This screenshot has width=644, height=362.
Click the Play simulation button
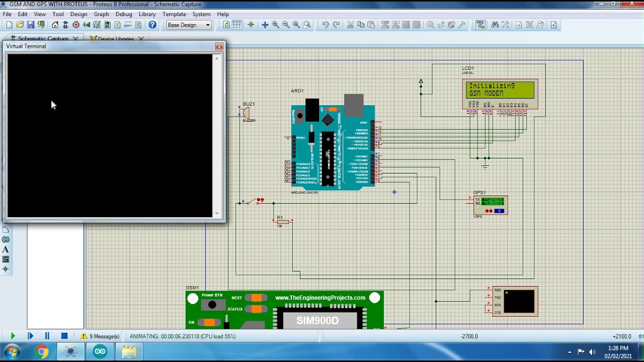[13, 336]
